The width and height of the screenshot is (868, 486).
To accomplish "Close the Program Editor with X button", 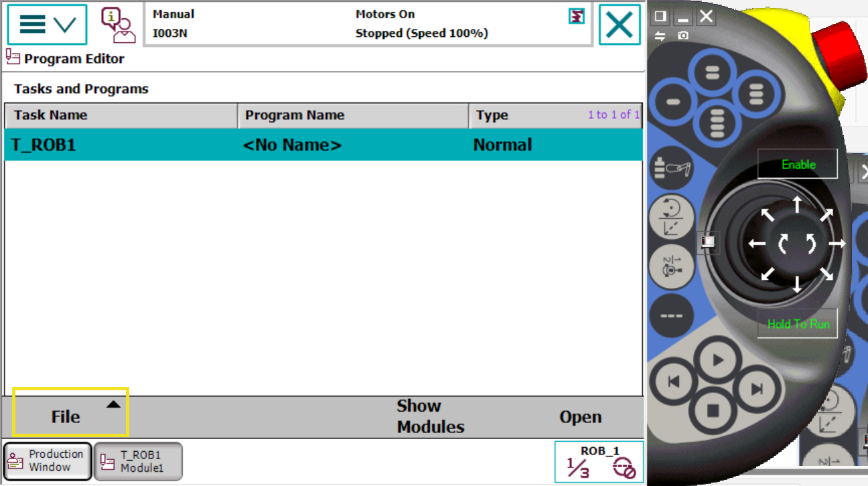I will click(619, 25).
